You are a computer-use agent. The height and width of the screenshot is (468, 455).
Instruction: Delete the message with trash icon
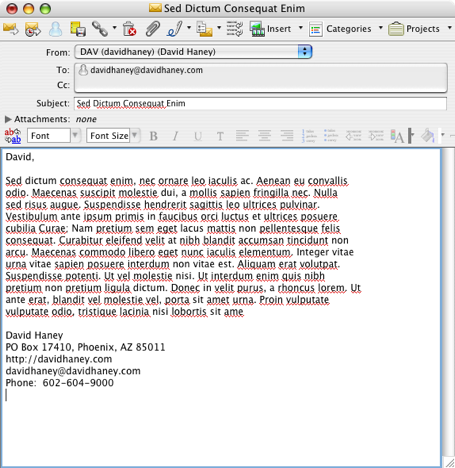click(130, 29)
